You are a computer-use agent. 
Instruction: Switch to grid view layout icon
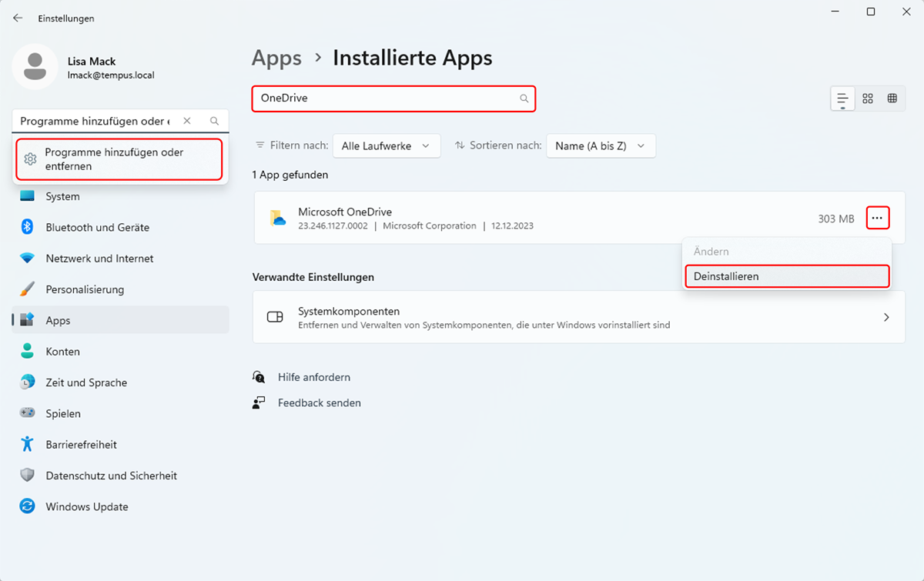(868, 99)
